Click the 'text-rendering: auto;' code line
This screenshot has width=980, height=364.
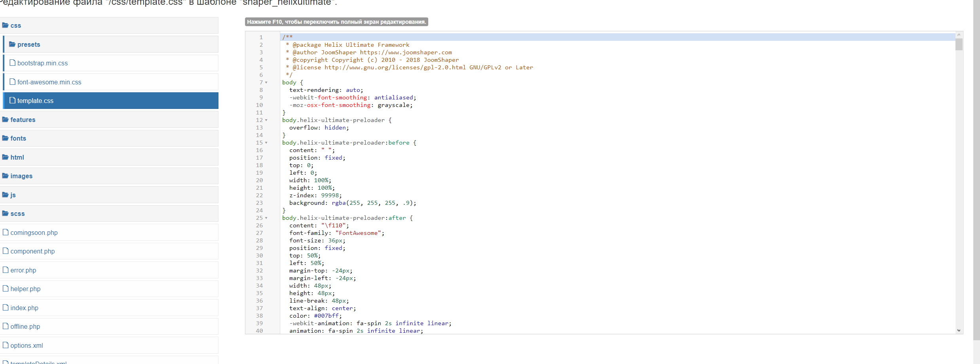pyautogui.click(x=326, y=90)
